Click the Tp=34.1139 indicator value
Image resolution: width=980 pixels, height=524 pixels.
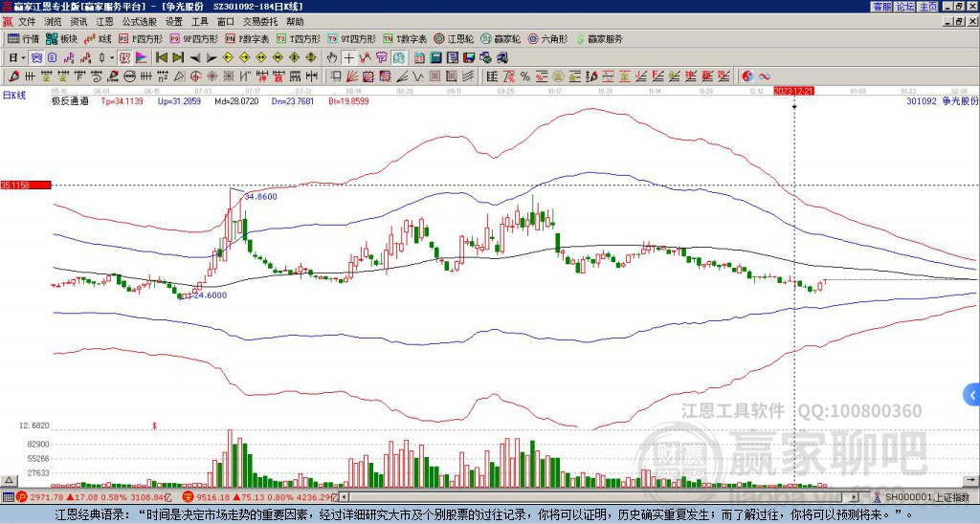pyautogui.click(x=122, y=100)
